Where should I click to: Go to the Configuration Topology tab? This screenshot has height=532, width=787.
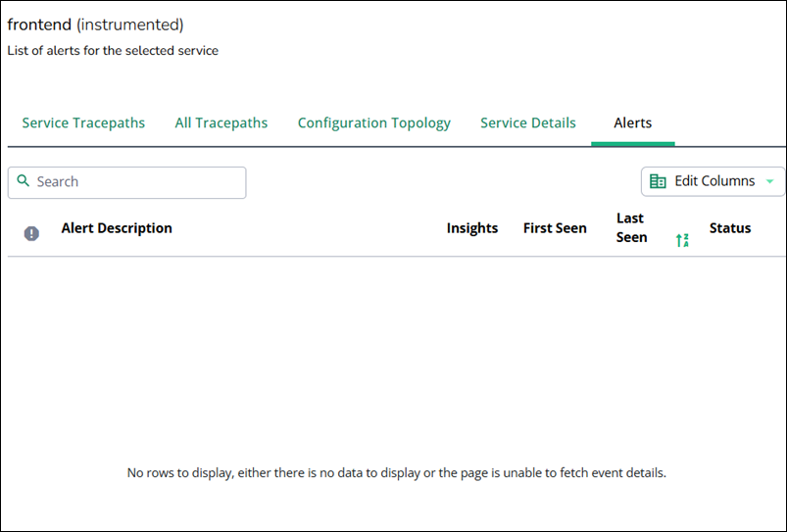pyautogui.click(x=373, y=123)
